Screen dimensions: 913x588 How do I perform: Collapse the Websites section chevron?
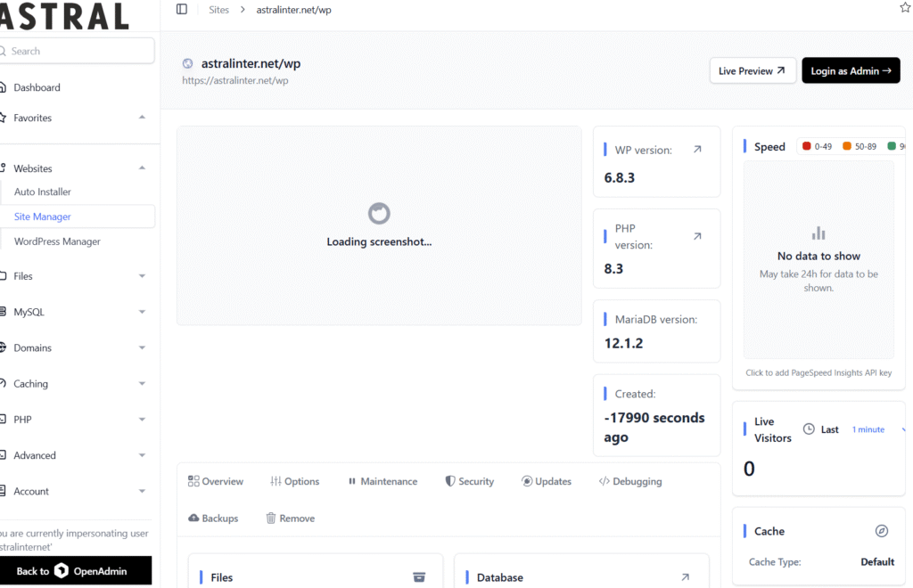[x=142, y=168]
